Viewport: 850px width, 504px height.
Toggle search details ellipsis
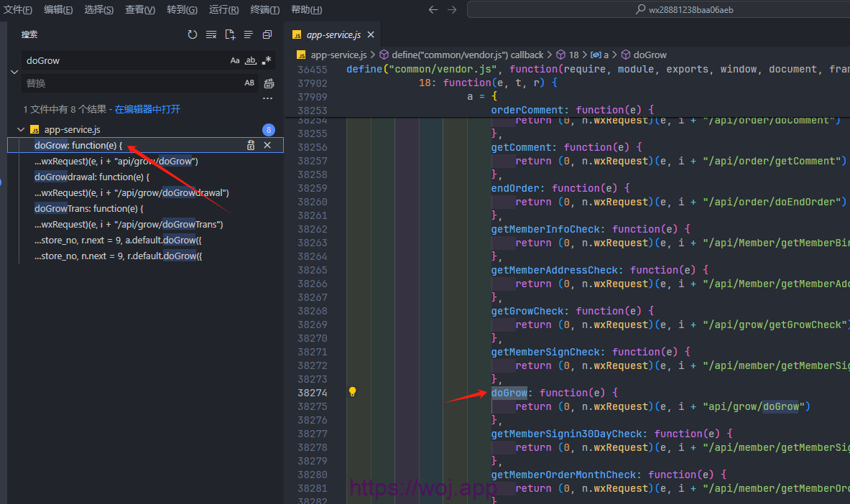267,98
